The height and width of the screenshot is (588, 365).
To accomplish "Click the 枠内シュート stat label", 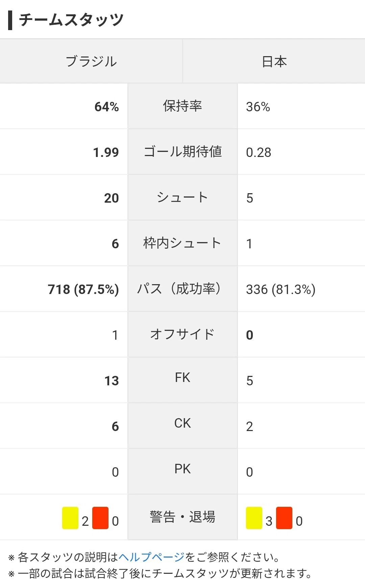I will coord(182,243).
